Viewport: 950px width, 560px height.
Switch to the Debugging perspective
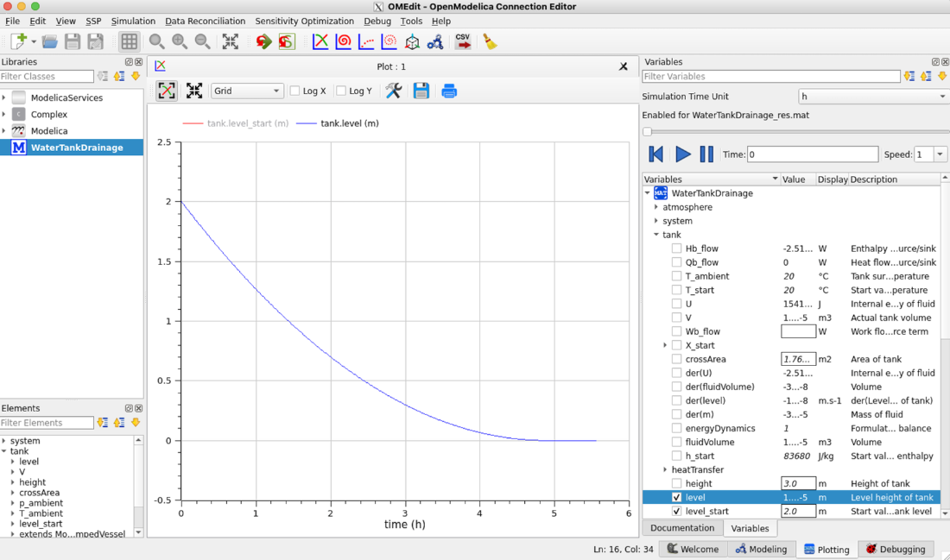(896, 549)
